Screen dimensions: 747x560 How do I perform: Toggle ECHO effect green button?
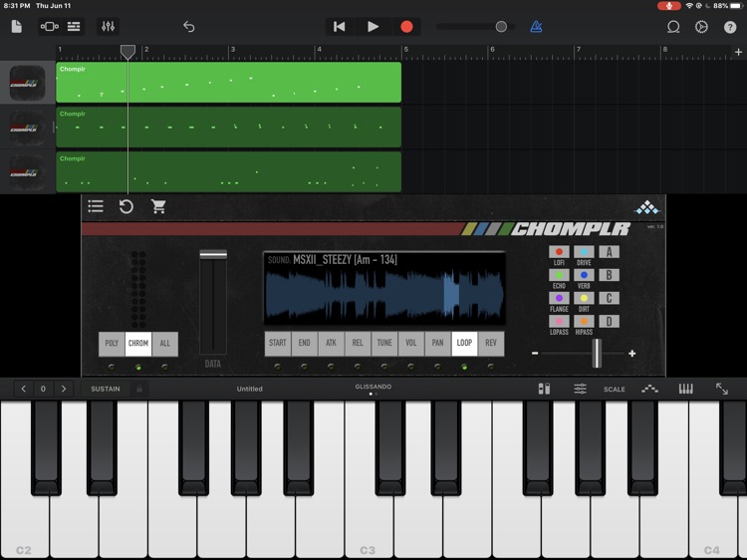[559, 275]
